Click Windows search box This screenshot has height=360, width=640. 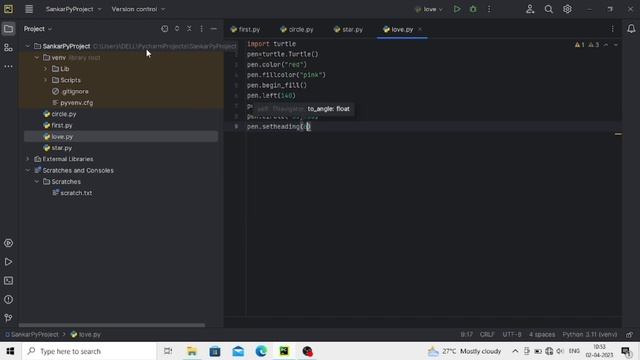click(89, 351)
